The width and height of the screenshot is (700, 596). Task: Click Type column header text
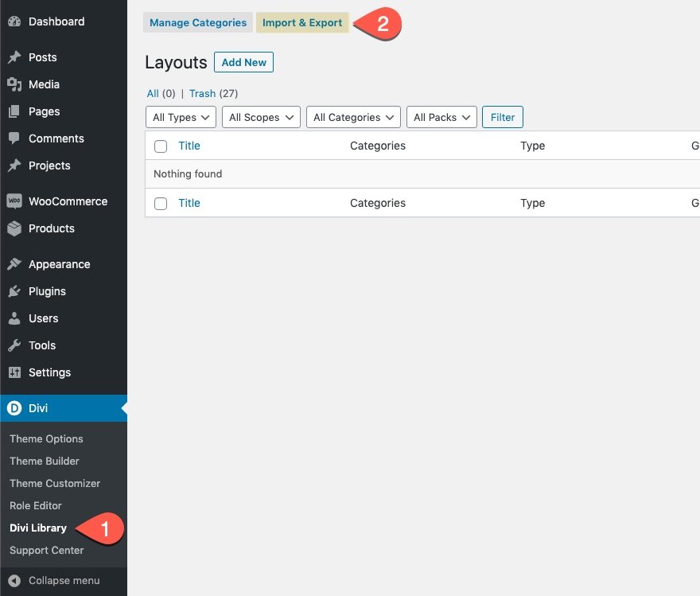tap(533, 146)
